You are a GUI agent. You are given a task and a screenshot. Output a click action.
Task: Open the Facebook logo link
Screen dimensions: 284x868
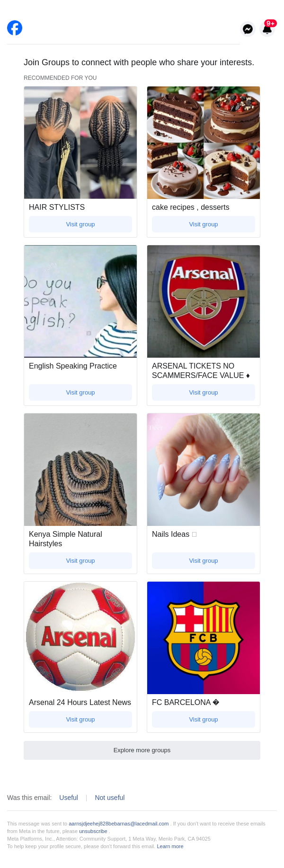pos(15,28)
